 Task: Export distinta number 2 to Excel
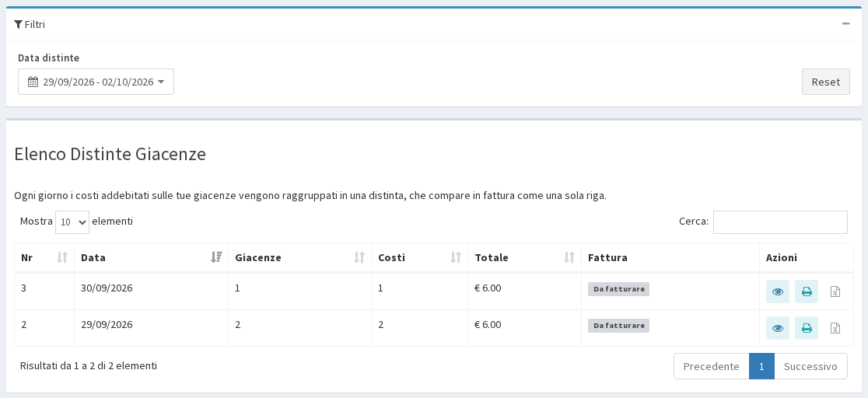[x=835, y=328]
